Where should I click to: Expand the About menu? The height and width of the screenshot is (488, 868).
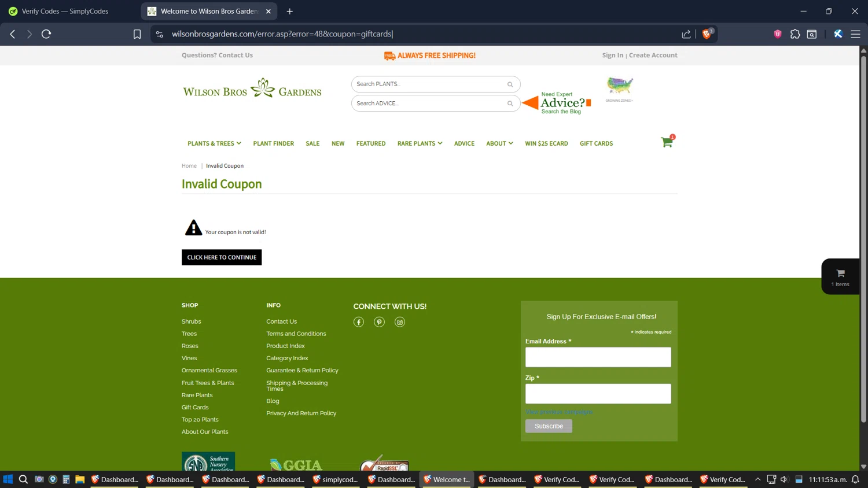point(499,143)
